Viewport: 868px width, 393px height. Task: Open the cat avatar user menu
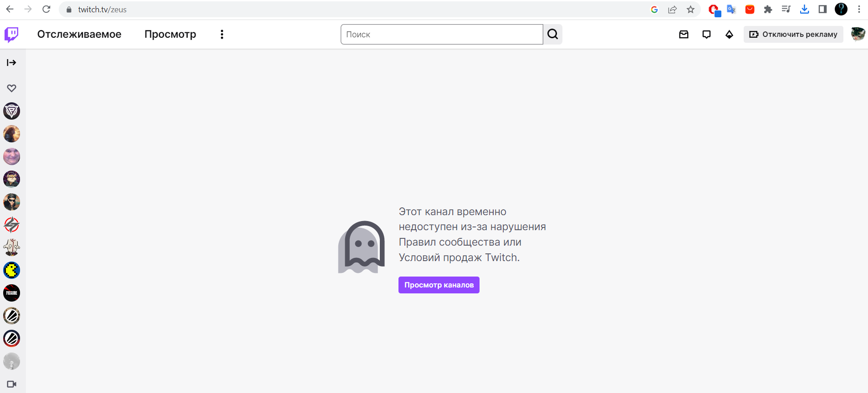pos(858,34)
